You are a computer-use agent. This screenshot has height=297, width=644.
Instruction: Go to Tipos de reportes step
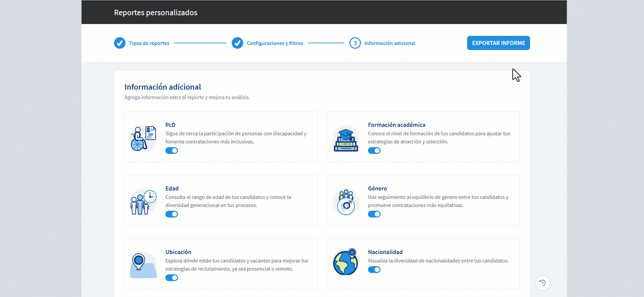[149, 43]
